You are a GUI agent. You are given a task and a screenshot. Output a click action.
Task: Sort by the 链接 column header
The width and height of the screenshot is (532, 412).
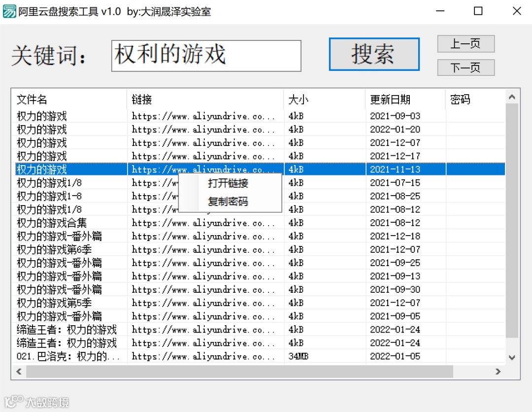[x=205, y=100]
